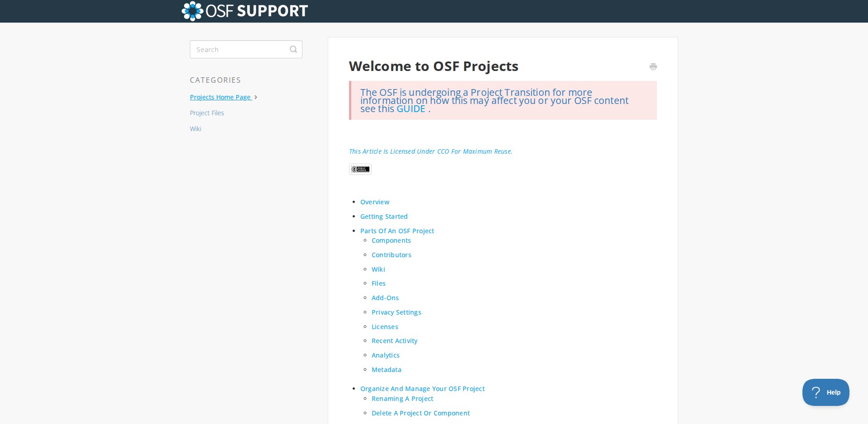868x424 pixels.
Task: Open the Wiki subsection link in contents
Action: 378,269
